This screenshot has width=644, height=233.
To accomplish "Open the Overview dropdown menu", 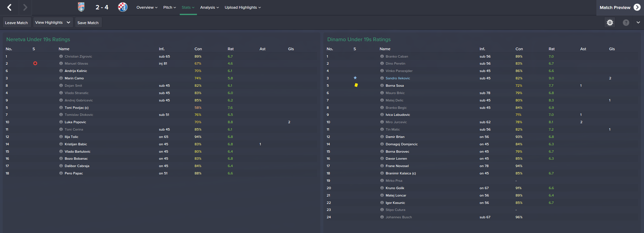I will tap(147, 7).
